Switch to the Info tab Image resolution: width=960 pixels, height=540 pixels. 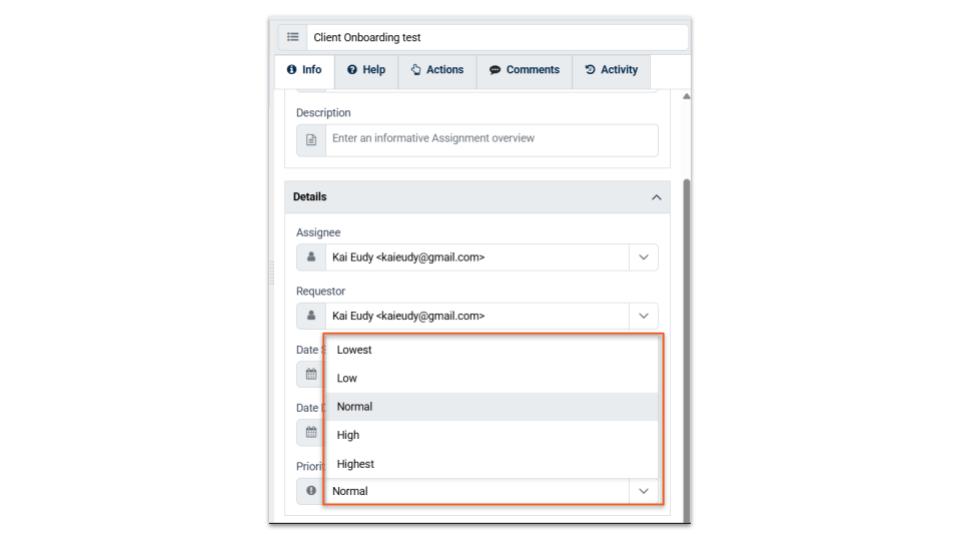[x=304, y=70]
